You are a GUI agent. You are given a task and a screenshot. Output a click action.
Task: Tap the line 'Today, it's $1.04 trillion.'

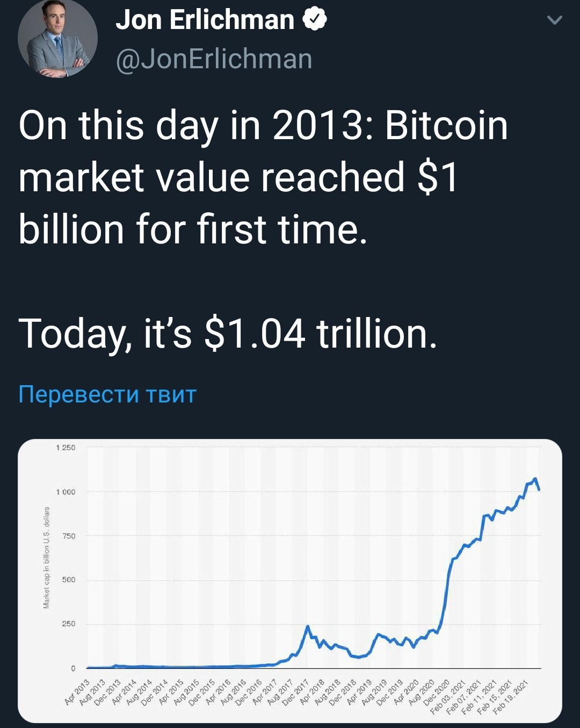pyautogui.click(x=228, y=333)
